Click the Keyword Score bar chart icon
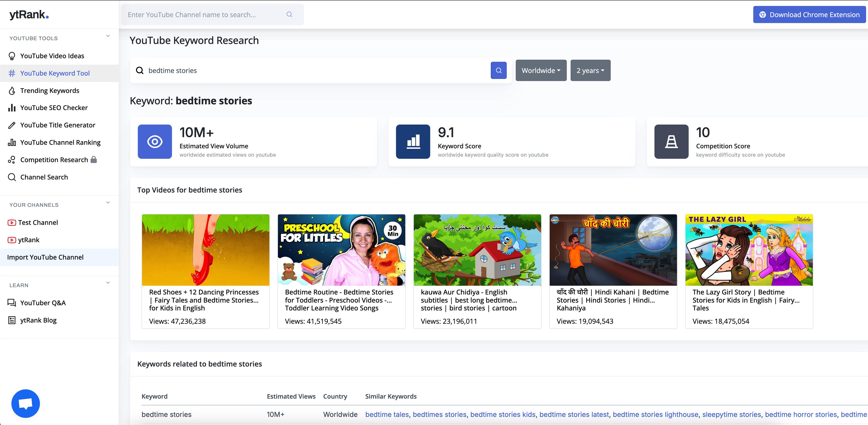868x425 pixels. tap(413, 142)
